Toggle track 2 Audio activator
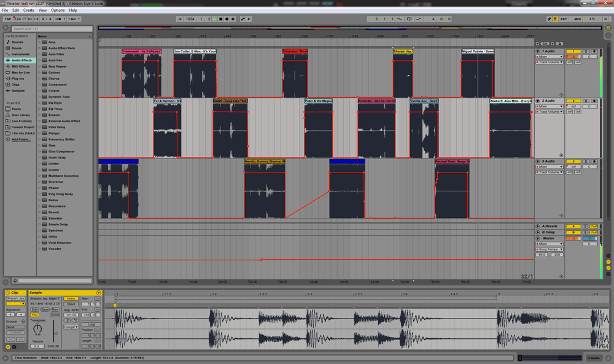 pyautogui.click(x=573, y=101)
